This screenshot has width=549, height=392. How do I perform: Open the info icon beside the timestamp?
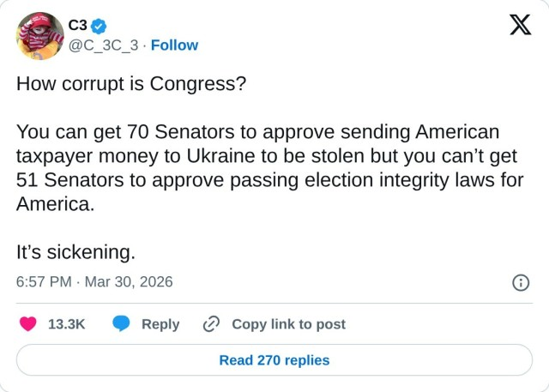tap(520, 282)
